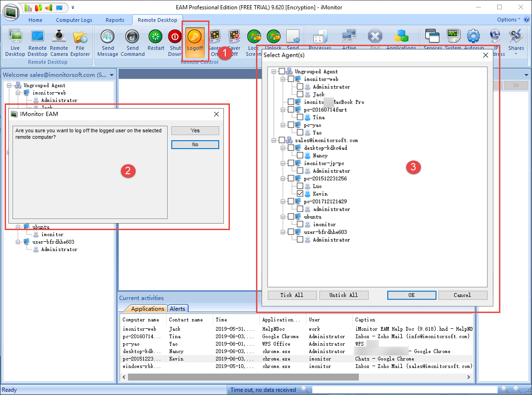
Task: Cancel the Select Agent(s) dialog
Action: (x=463, y=295)
